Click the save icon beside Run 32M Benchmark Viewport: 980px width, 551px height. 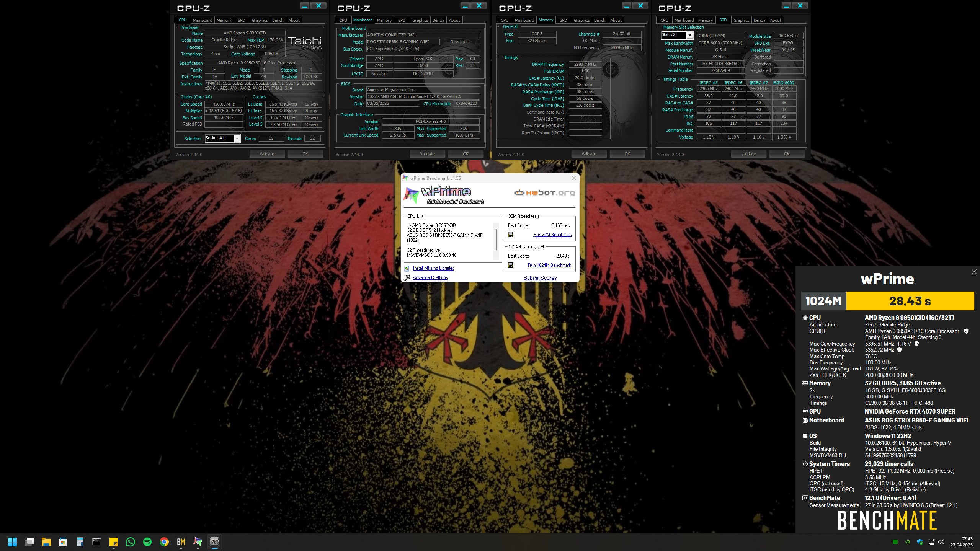coord(511,235)
